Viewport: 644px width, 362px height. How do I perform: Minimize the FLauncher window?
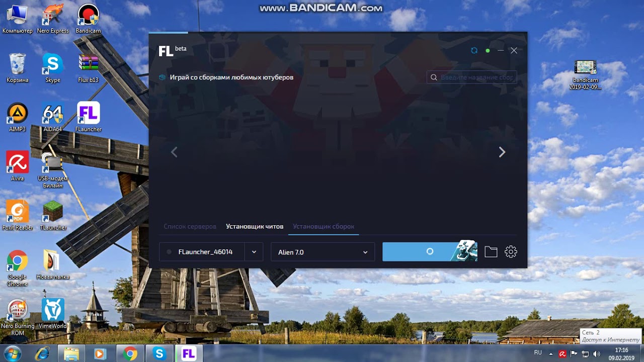(501, 50)
